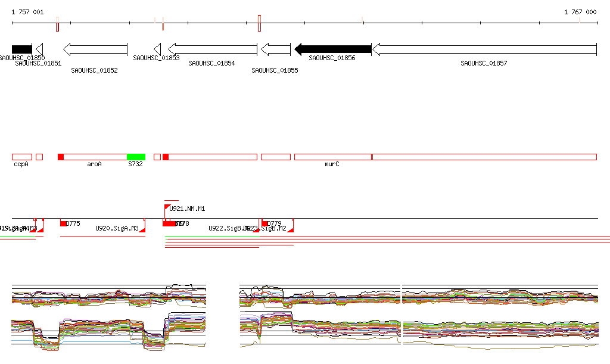The width and height of the screenshot is (610, 364).
Task: Select the long SAOUHSC_01857 gene arrow
Action: tap(484, 49)
